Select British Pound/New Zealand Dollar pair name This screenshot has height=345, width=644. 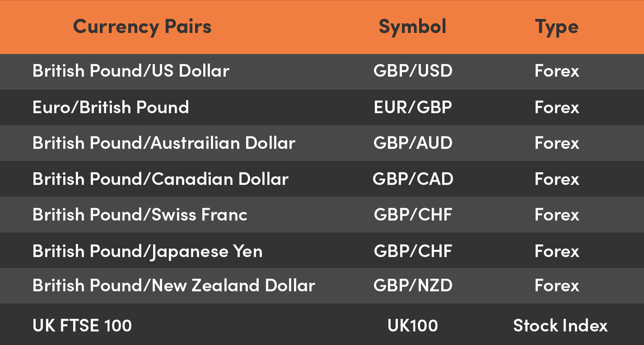pos(173,286)
